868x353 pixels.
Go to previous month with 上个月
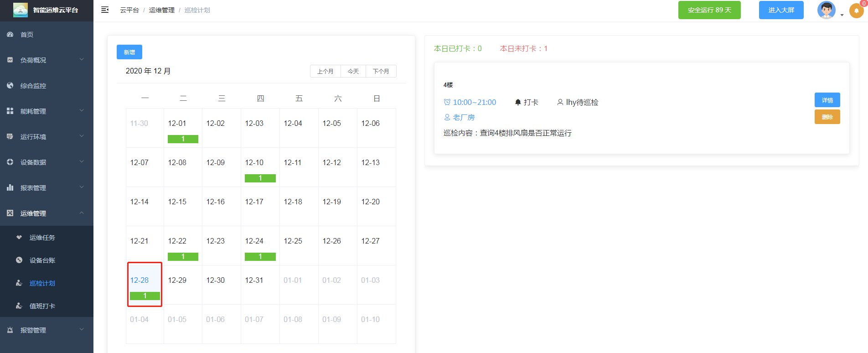click(x=325, y=72)
